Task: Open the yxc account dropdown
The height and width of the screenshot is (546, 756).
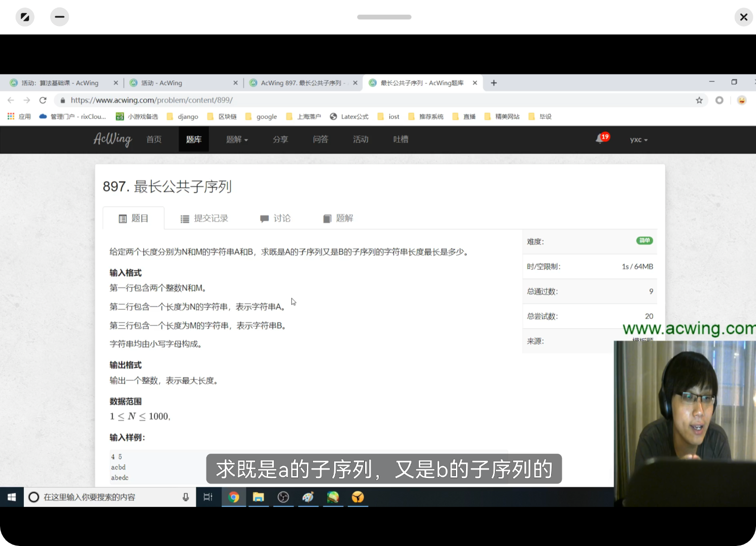Action: [638, 139]
